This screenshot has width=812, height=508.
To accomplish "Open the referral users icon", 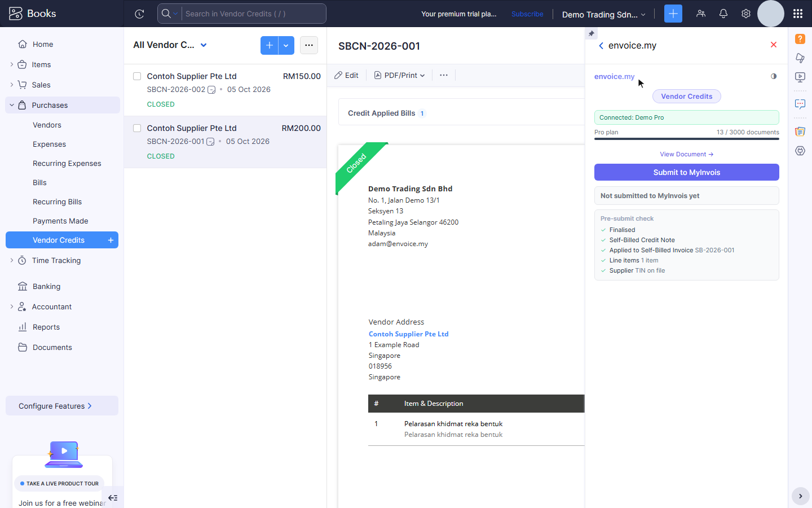I will (701, 14).
